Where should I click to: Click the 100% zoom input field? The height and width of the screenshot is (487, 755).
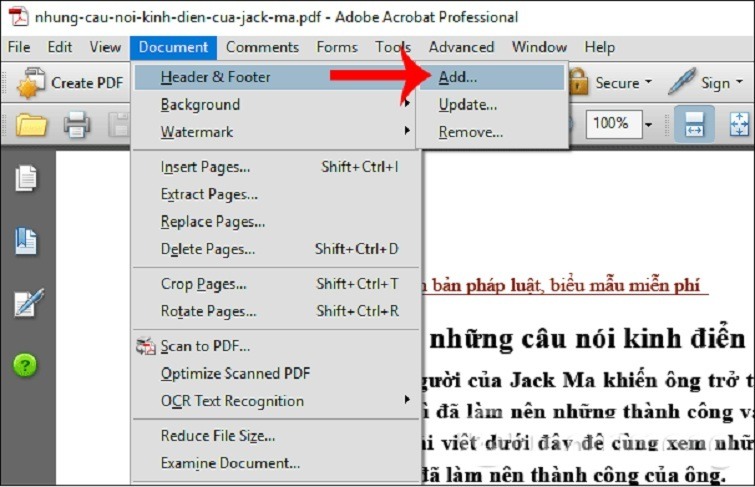611,124
